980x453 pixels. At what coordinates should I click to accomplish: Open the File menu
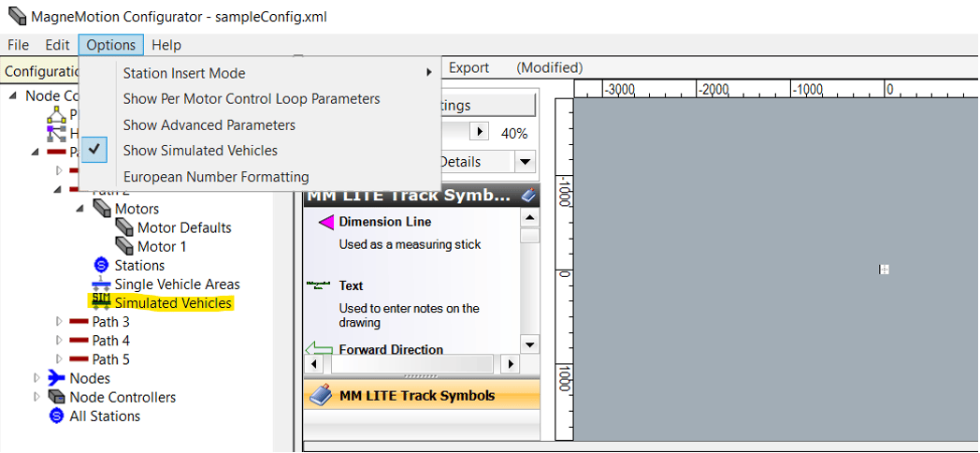18,45
